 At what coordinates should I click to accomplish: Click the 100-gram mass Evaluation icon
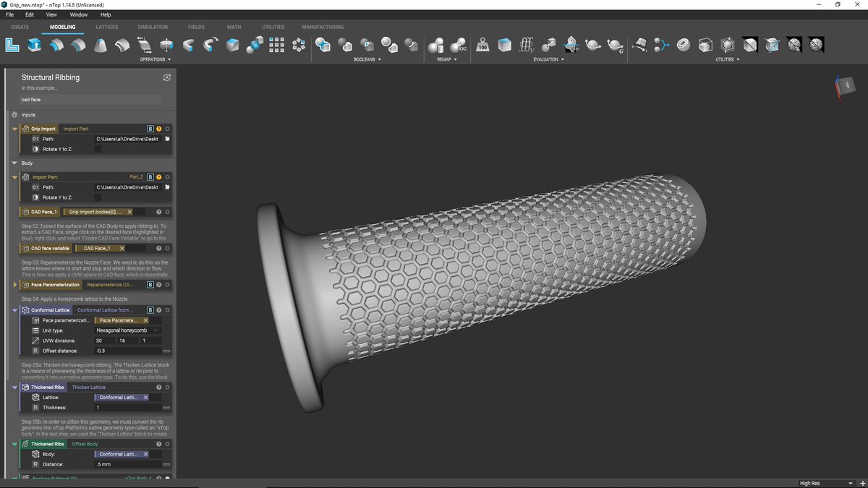482,45
